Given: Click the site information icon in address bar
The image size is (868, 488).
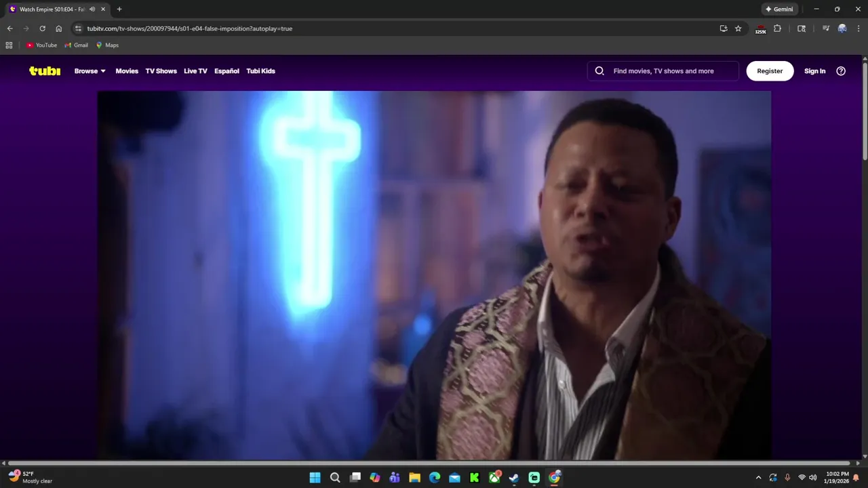Looking at the screenshot, I should (x=78, y=28).
